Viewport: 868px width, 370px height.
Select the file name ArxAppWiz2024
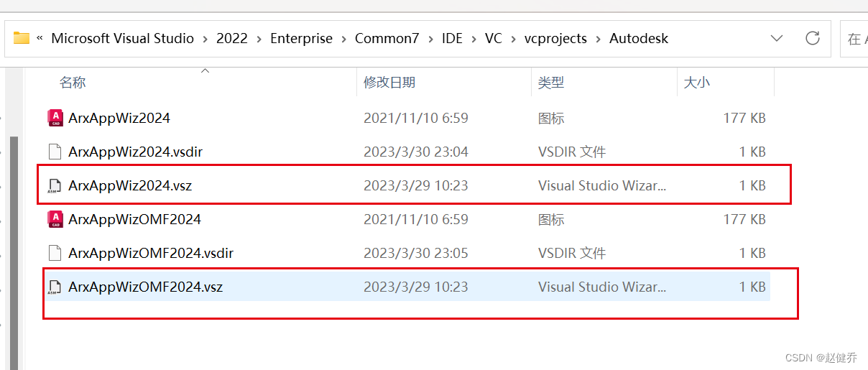point(119,118)
